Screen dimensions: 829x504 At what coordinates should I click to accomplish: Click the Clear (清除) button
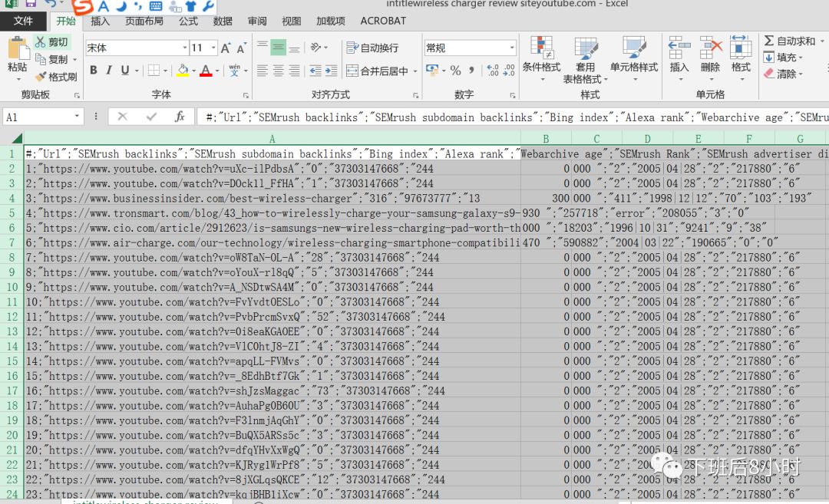[781, 74]
